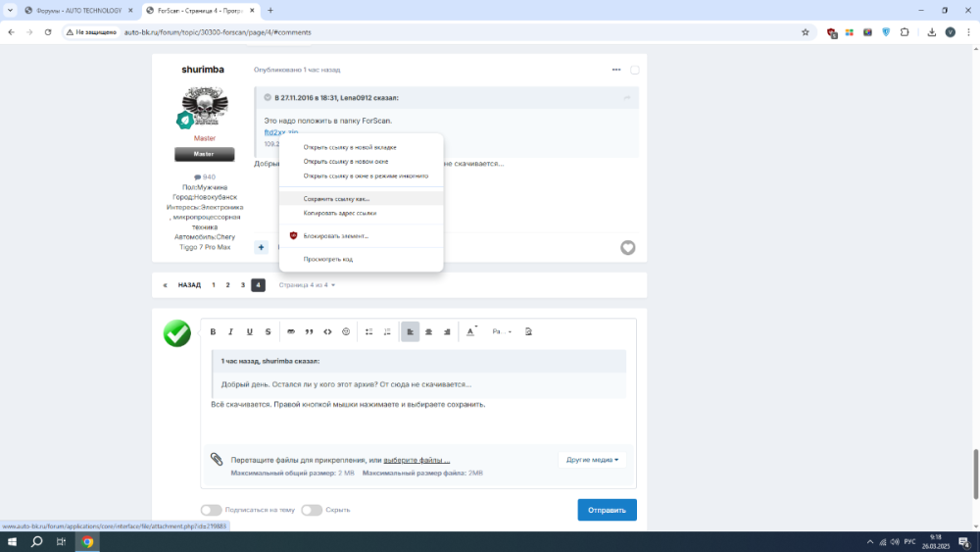Image resolution: width=980 pixels, height=552 pixels.
Task: Select Сохранить ссылку как... menu item
Action: pos(362,199)
